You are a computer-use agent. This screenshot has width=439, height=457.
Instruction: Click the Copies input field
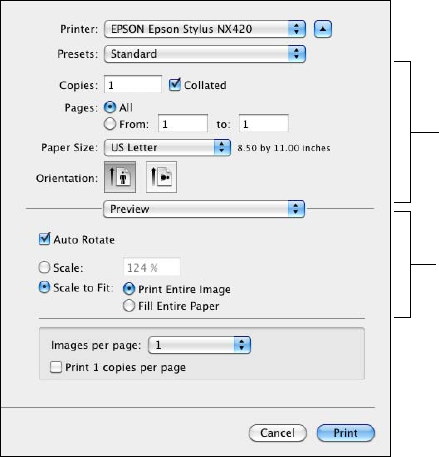(x=133, y=85)
